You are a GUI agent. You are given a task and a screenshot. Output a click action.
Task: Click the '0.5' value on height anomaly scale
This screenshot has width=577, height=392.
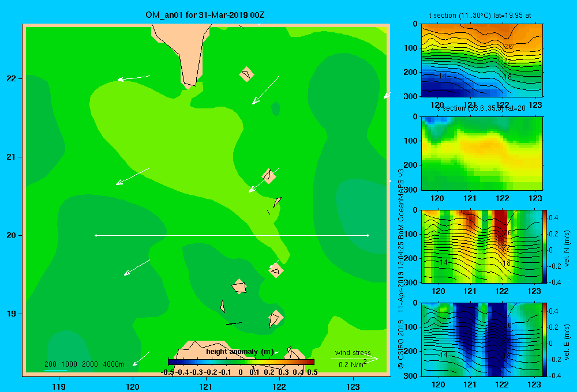click(312, 372)
